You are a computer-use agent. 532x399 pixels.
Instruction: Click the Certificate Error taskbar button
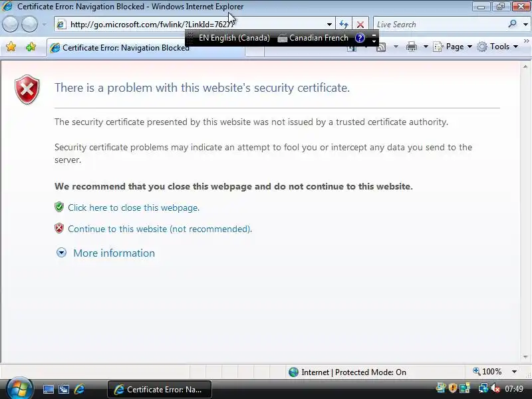pyautogui.click(x=160, y=389)
